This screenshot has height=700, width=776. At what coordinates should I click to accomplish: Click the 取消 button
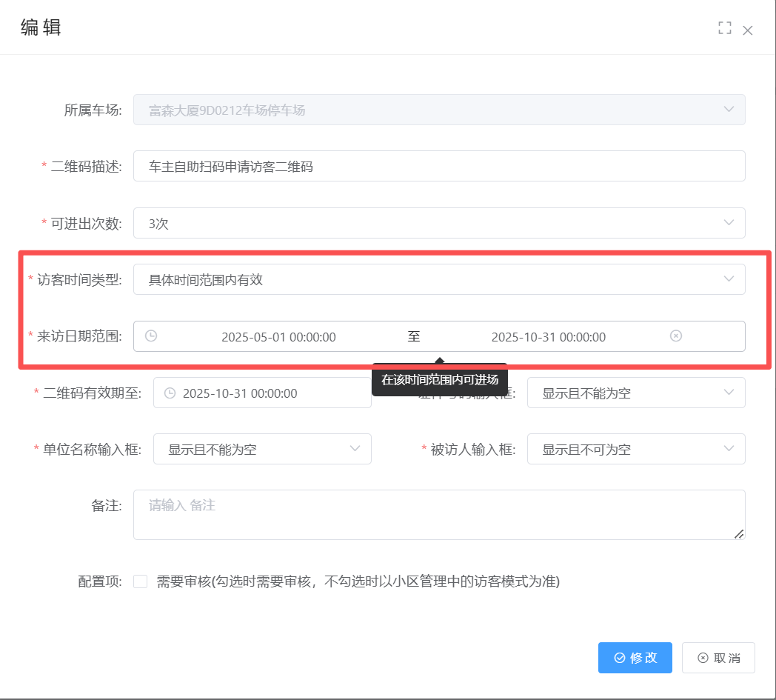(x=718, y=658)
